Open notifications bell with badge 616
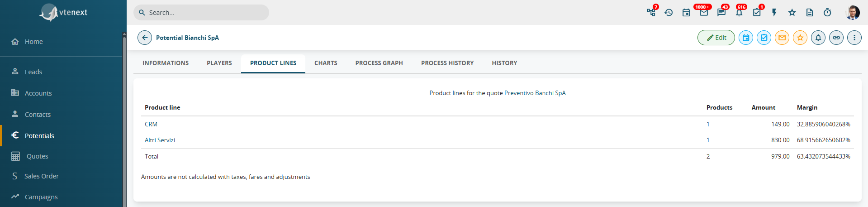Screen dimensions: 868x207 pyautogui.click(x=739, y=12)
